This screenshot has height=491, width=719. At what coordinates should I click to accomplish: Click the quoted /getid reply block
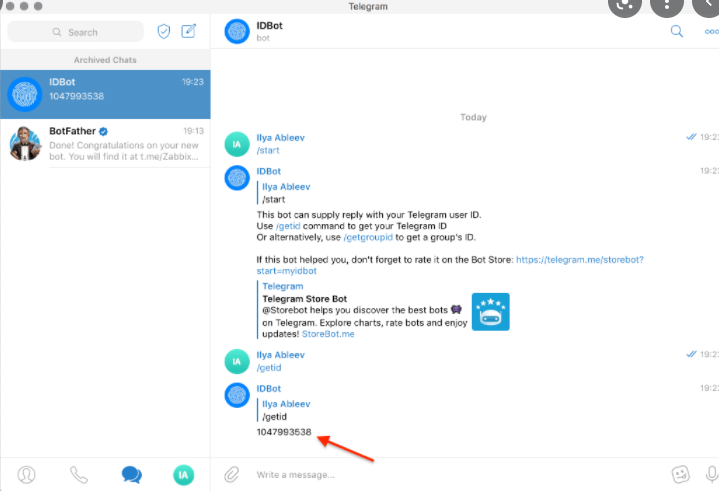point(284,410)
